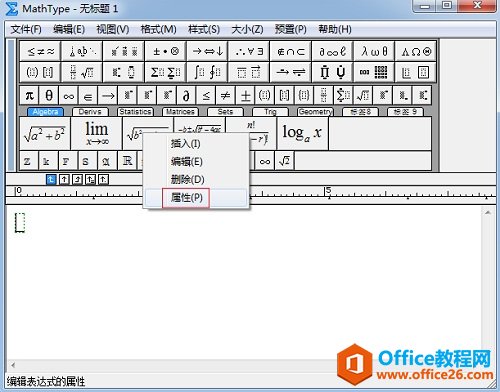Insert the plus-minus symbol from small bar
The height and width of the screenshot is (392, 500).
(245, 96)
